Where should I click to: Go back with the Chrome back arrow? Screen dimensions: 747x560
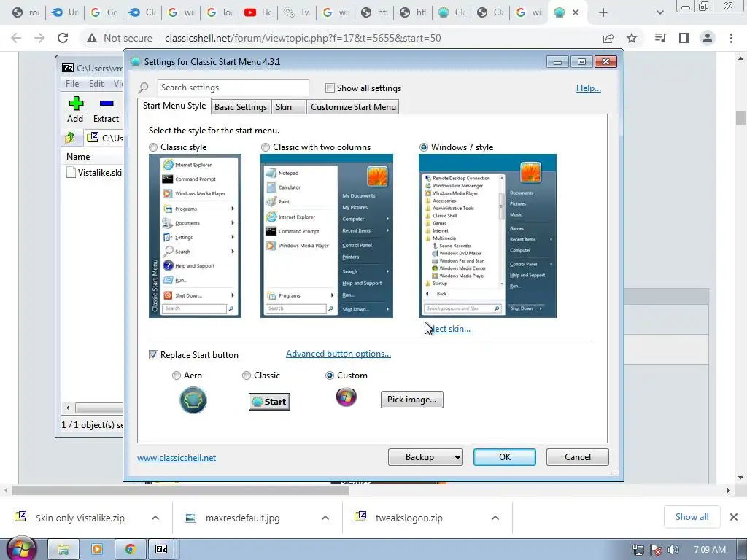coord(16,38)
